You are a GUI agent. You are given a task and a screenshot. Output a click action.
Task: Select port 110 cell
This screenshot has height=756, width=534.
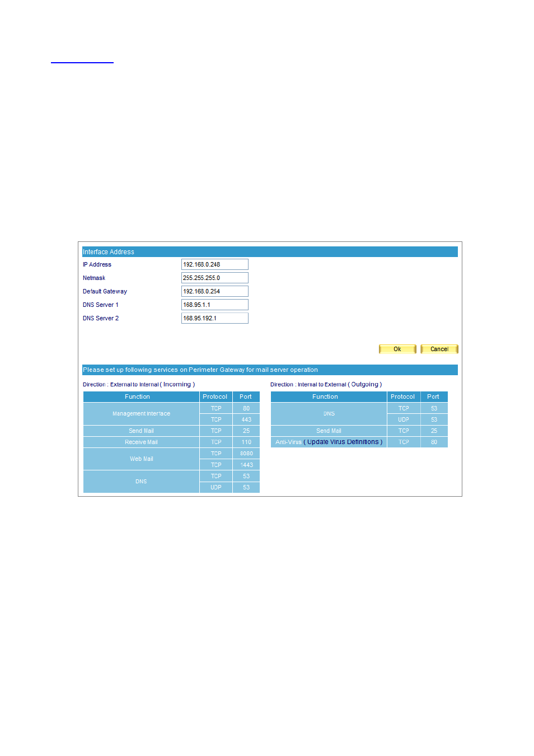pos(246,442)
